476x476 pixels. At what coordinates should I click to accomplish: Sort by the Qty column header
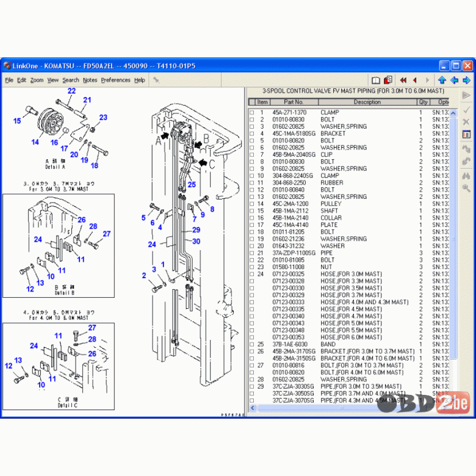click(x=423, y=102)
